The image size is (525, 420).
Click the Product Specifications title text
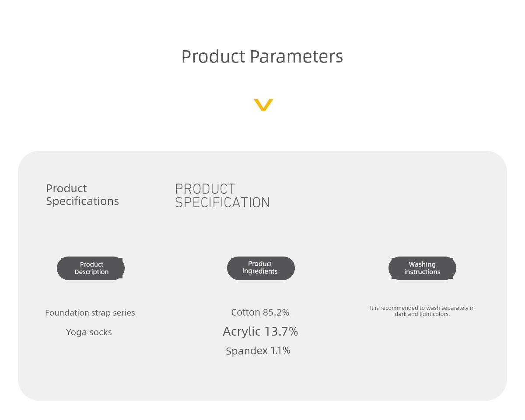click(x=82, y=194)
